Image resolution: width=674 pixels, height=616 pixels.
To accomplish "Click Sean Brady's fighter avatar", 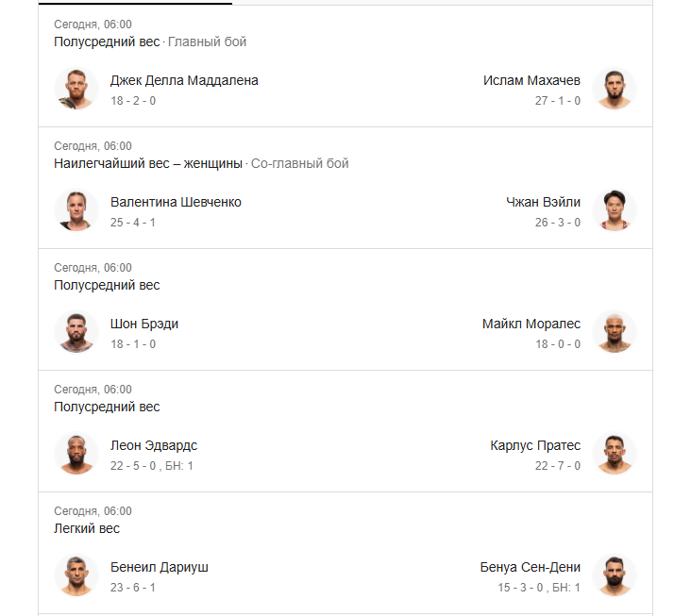I will (76, 332).
